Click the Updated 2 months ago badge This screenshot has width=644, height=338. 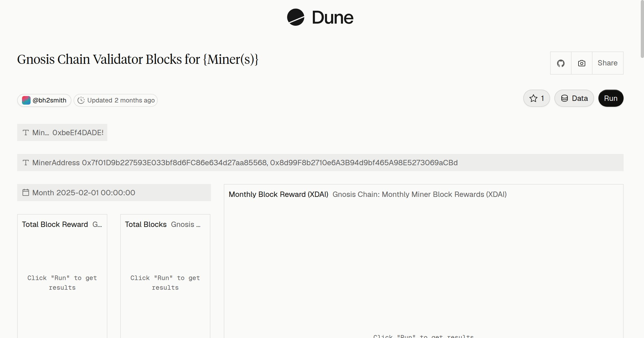tap(116, 100)
